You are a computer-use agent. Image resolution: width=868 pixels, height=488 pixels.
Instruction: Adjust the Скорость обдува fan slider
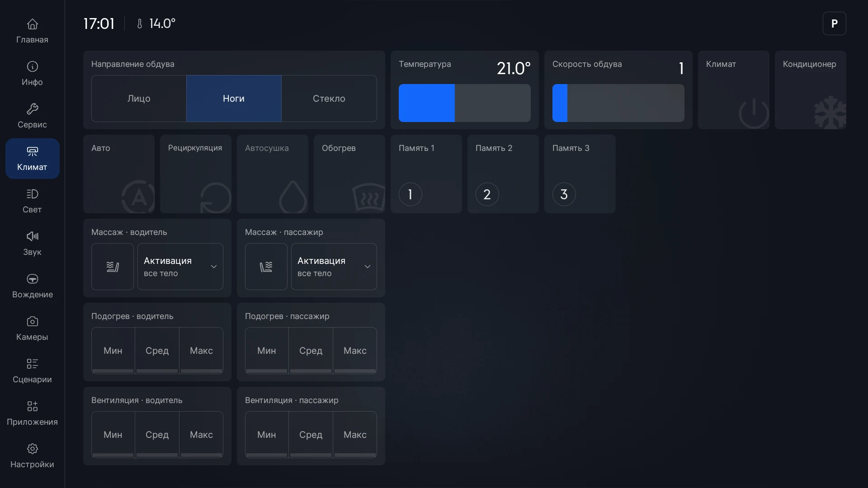[618, 103]
